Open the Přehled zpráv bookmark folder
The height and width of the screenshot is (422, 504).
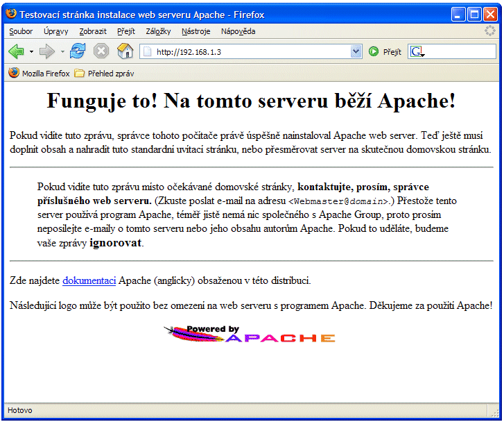point(111,74)
